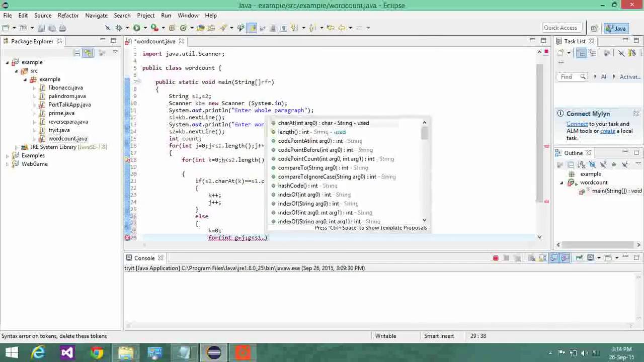Open the Navigate menu

pyautogui.click(x=96, y=16)
